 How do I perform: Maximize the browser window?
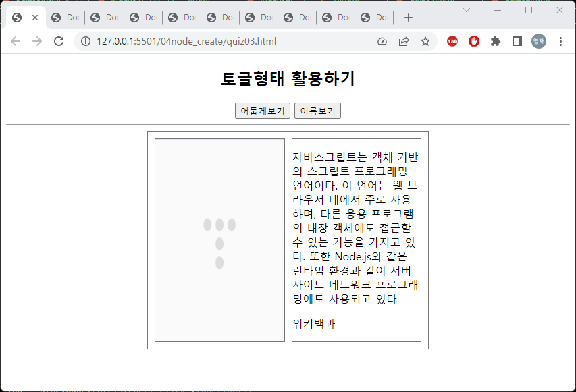point(529,10)
